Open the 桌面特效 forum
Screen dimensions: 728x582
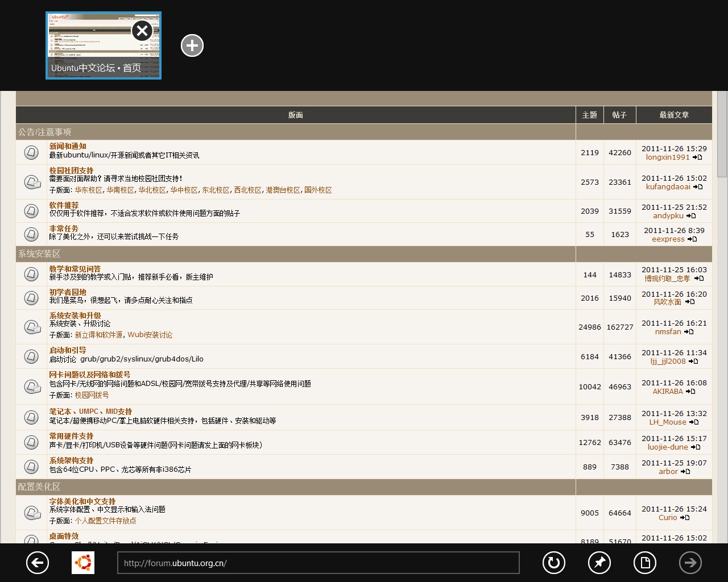[x=64, y=536]
